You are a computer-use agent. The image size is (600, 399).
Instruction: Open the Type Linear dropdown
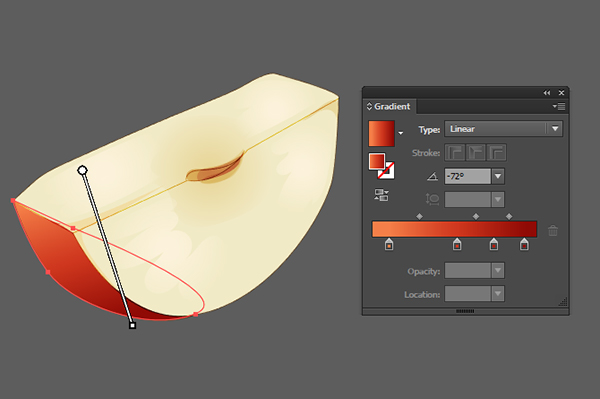[503, 129]
